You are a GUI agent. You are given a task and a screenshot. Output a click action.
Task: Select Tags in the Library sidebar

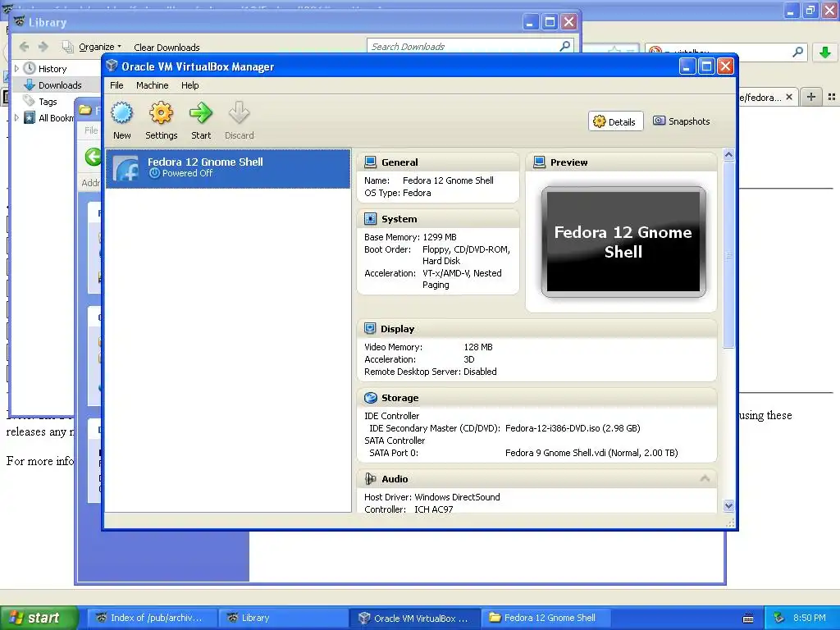(x=48, y=101)
